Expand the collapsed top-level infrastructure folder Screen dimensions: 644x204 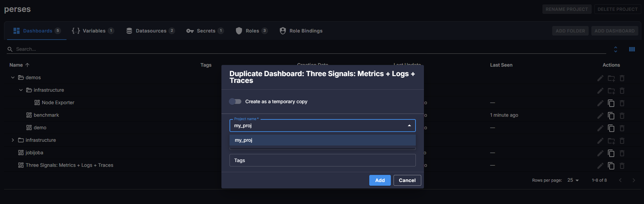click(x=13, y=140)
